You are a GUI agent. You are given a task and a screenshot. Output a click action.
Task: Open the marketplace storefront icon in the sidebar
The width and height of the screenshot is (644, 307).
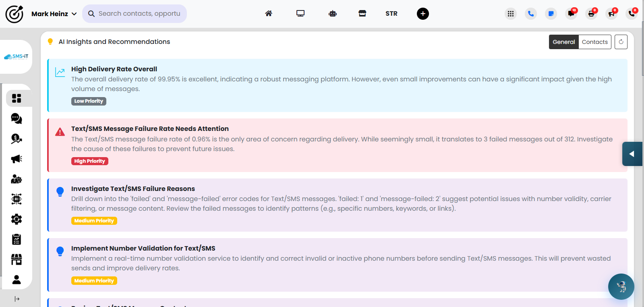(17, 259)
